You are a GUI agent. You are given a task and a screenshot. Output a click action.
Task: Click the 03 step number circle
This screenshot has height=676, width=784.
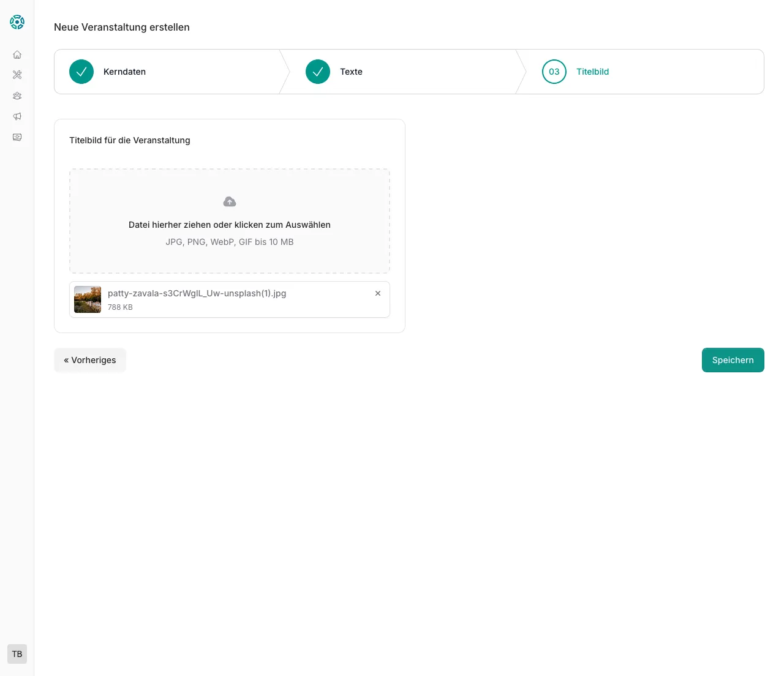click(x=554, y=72)
